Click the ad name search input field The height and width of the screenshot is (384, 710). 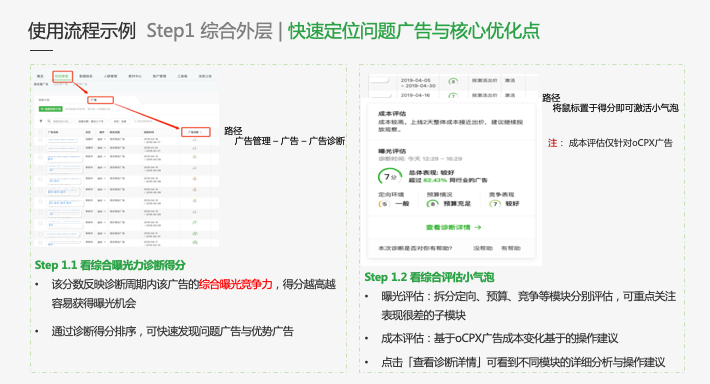[x=59, y=121]
